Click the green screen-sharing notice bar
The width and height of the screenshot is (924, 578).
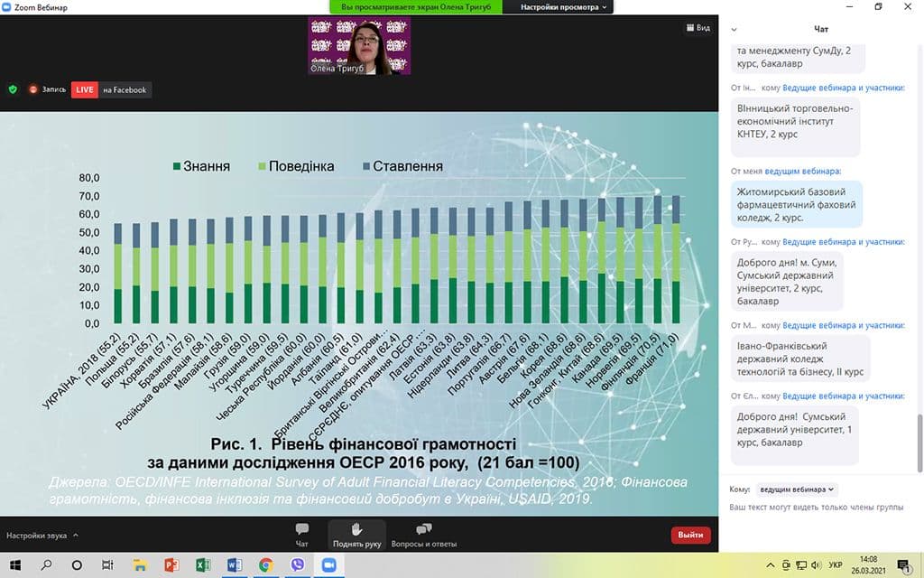click(416, 7)
